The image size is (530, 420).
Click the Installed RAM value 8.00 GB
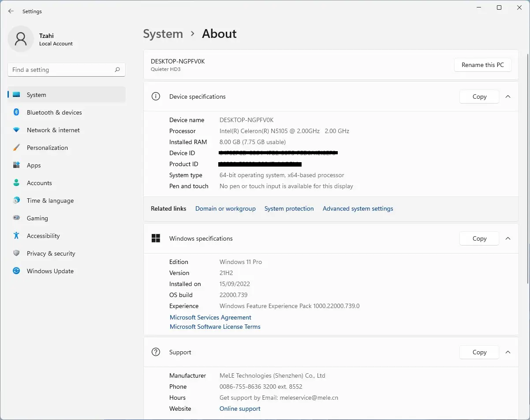point(253,142)
